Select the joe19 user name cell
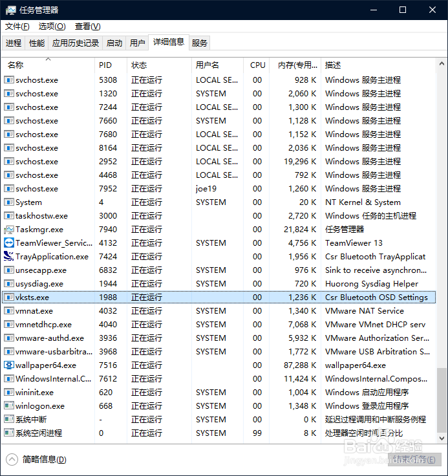This screenshot has height=476, width=448. pos(206,189)
